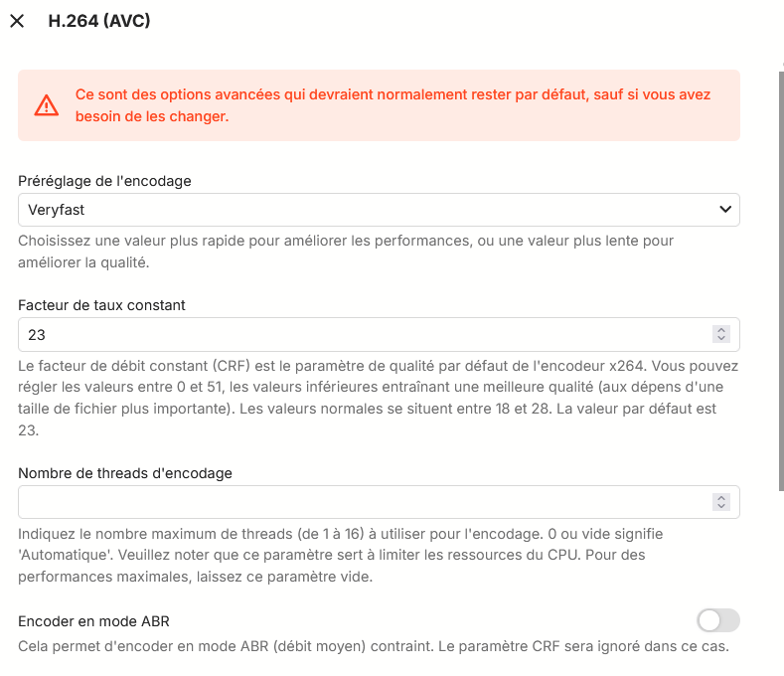Open the Veryfast encoding preset dropdown
Image resolution: width=784 pixels, height=676 pixels.
point(378,210)
